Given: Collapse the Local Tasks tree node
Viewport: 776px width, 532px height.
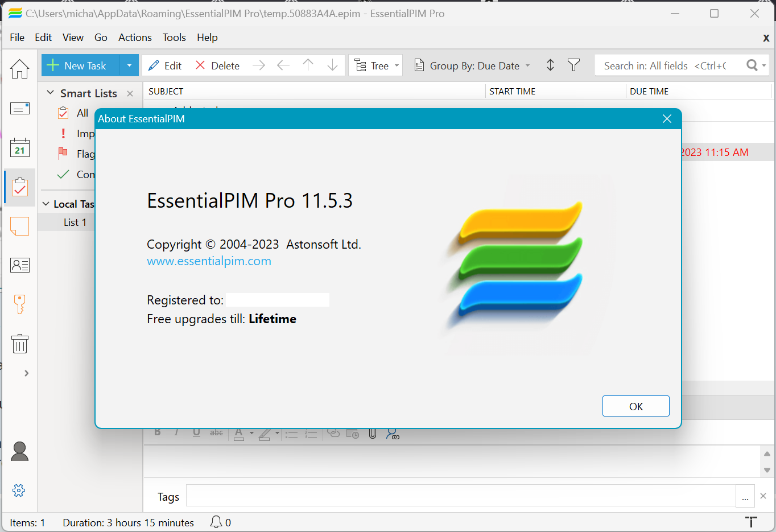Looking at the screenshot, I should pos(46,204).
